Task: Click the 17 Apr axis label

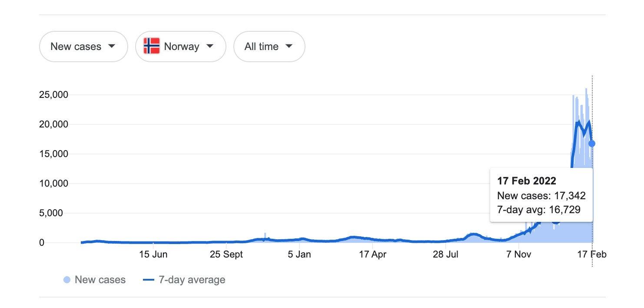Action: pyautogui.click(x=372, y=255)
